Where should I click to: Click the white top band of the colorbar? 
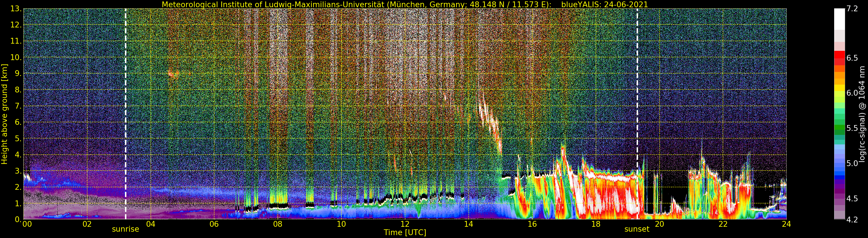click(839, 19)
